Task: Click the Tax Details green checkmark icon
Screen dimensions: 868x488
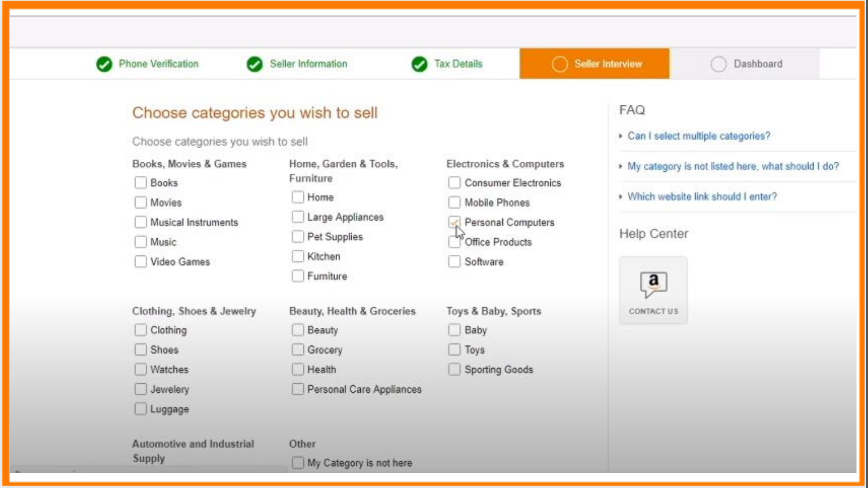Action: pos(419,64)
